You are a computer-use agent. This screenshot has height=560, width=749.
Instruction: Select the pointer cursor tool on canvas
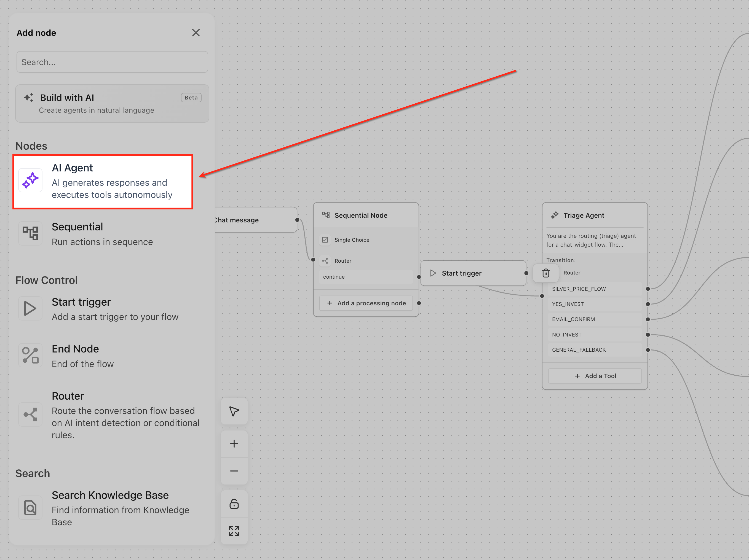click(234, 411)
